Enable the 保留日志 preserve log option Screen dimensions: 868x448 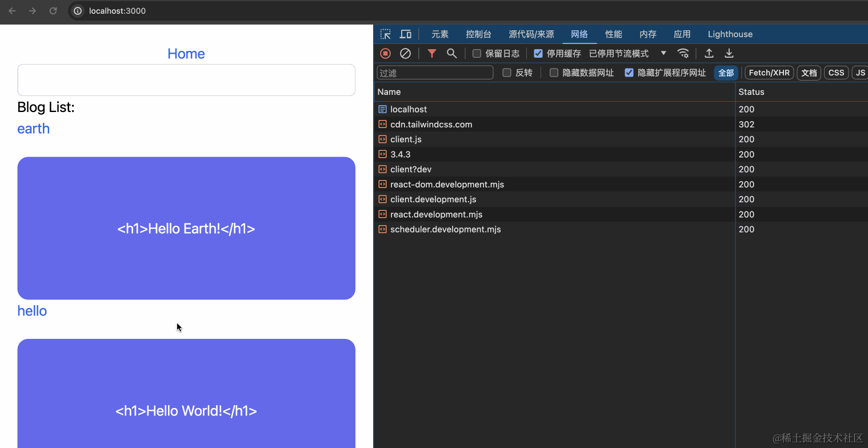tap(477, 53)
